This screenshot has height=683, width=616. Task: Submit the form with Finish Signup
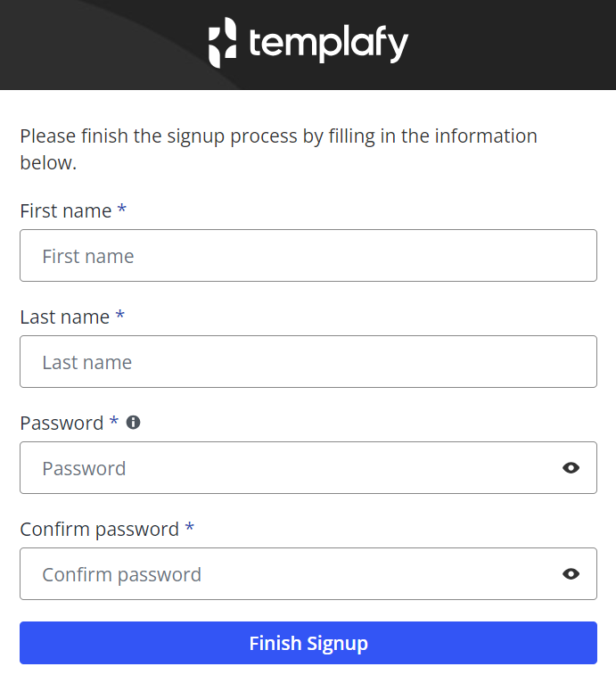[308, 643]
